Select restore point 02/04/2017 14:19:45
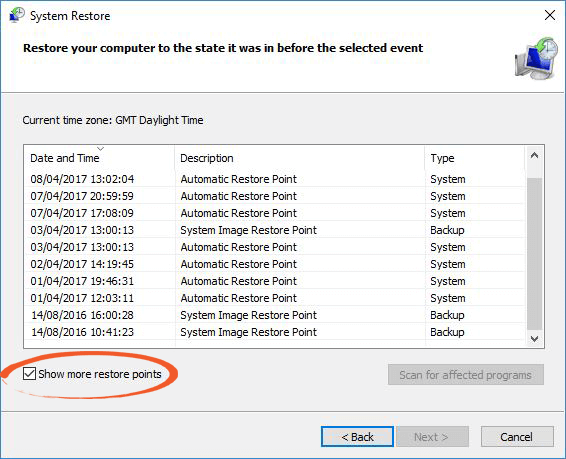 tap(275, 264)
